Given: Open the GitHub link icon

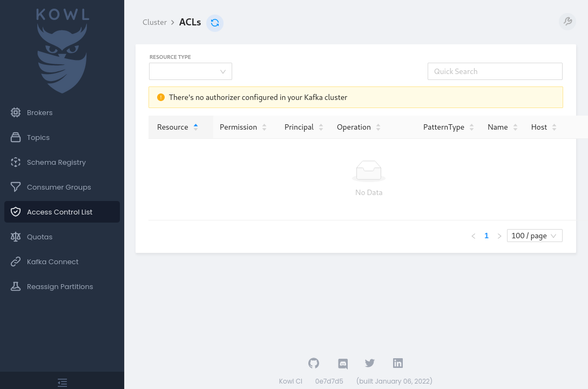Looking at the screenshot, I should pyautogui.click(x=314, y=363).
